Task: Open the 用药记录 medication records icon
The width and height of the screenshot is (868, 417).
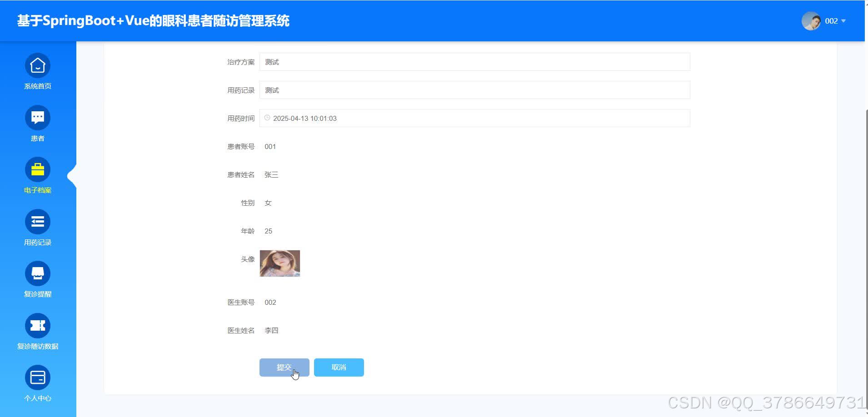Action: [x=38, y=221]
